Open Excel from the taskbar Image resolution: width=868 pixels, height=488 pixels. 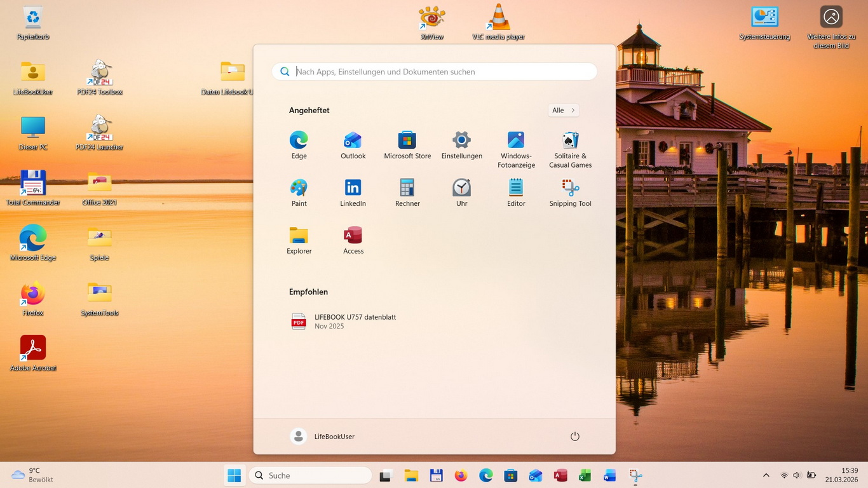[585, 475]
